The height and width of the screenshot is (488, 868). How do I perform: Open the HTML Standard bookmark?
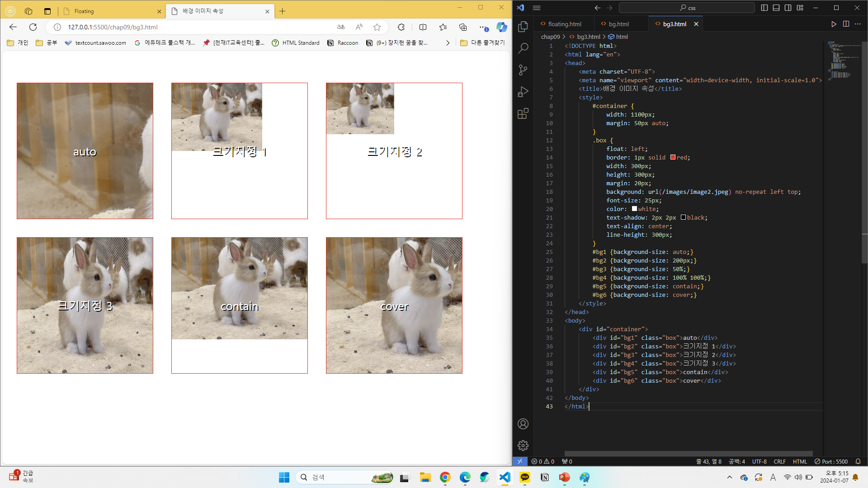pos(296,43)
